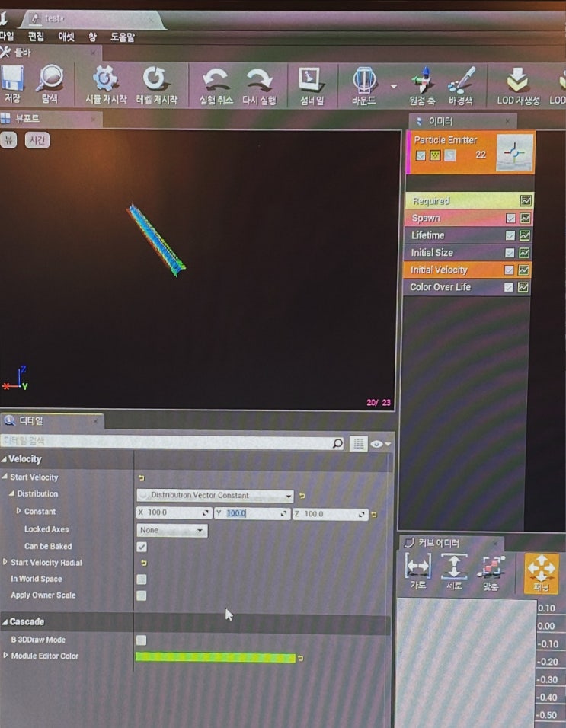Click the 레벨 재시작 (Restart Level) icon

[155, 78]
